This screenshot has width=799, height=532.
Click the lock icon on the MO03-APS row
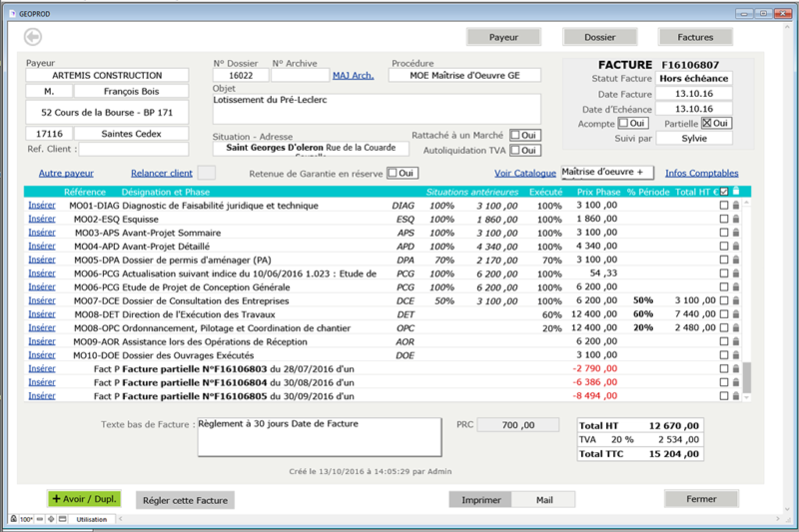click(x=737, y=233)
